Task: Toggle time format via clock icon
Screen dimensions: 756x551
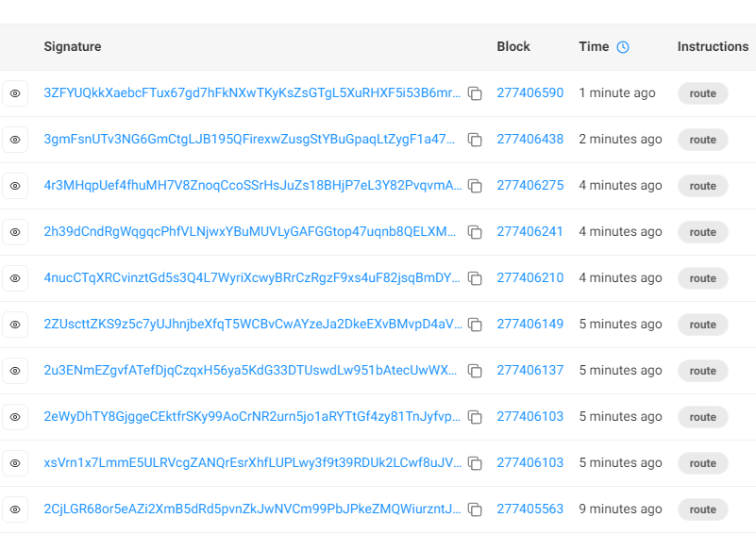Action: click(623, 47)
